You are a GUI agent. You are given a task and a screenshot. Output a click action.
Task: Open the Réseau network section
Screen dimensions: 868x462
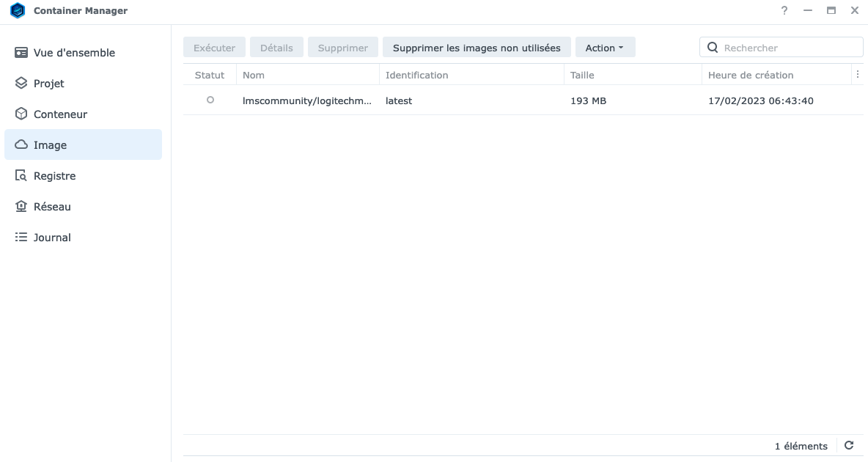(x=52, y=207)
